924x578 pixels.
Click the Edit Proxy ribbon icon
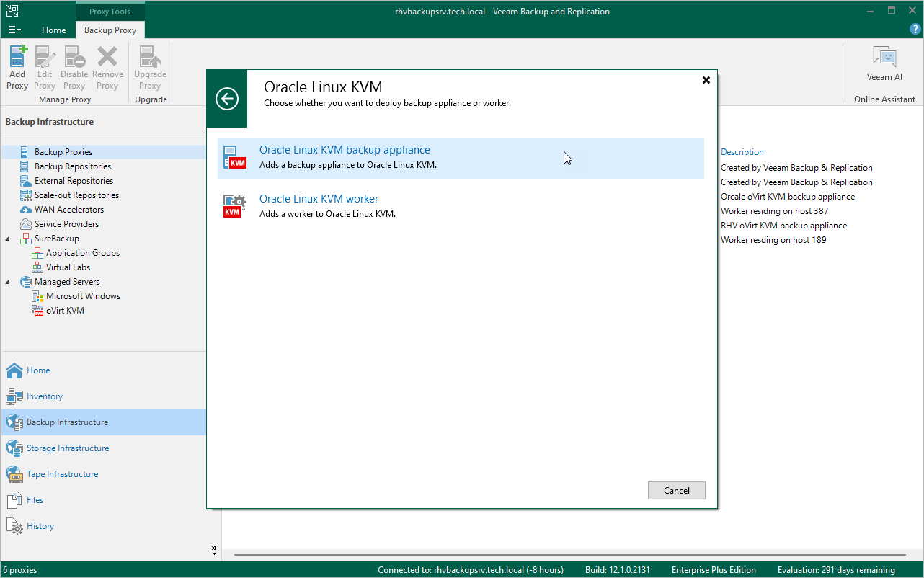click(x=45, y=68)
